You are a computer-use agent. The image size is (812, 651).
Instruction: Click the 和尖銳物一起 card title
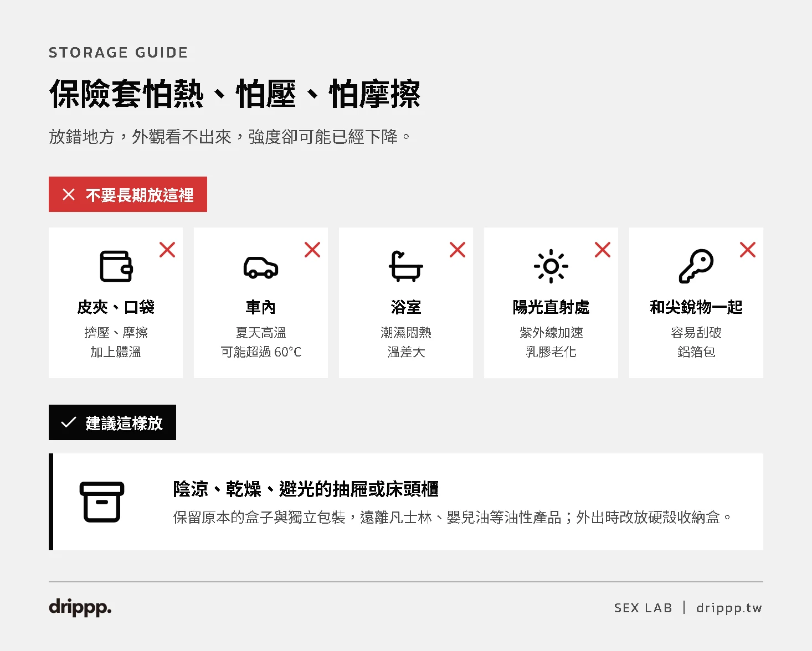696,307
